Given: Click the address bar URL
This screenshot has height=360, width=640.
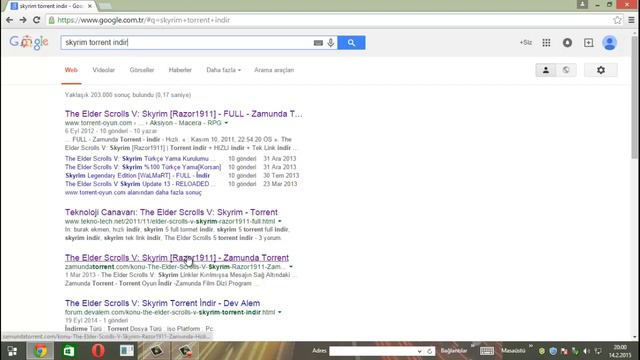Looking at the screenshot, I should (x=144, y=20).
